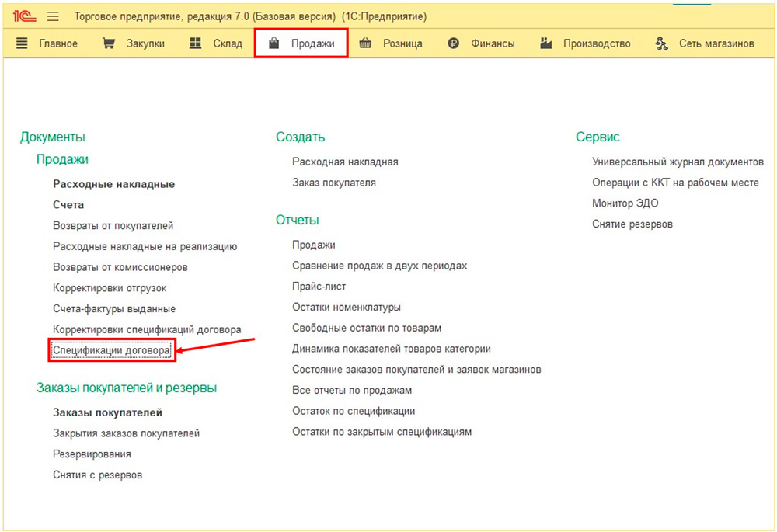Open the Счета documents list
Viewport: 777px width, 532px height.
pos(68,205)
